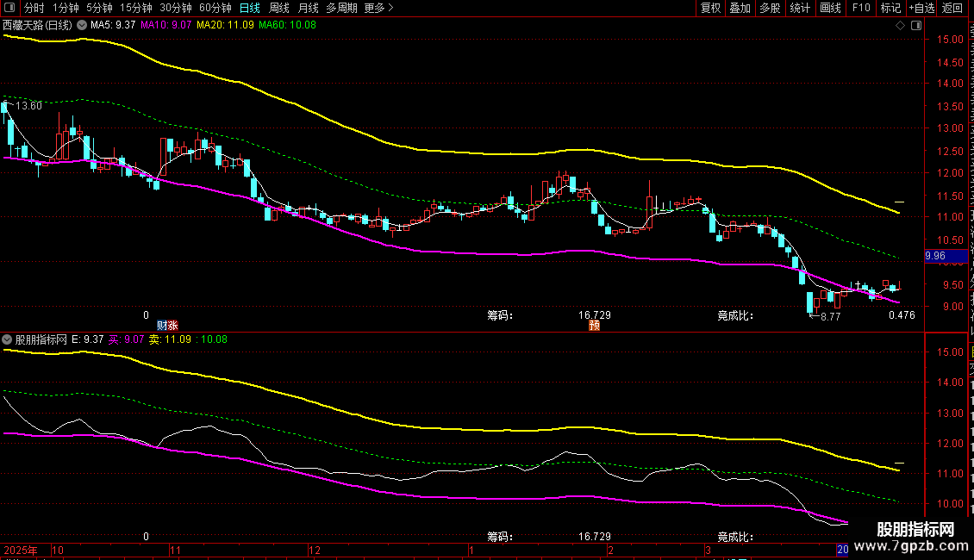
Task: Click the red 涨 event marker
Action: (x=172, y=326)
